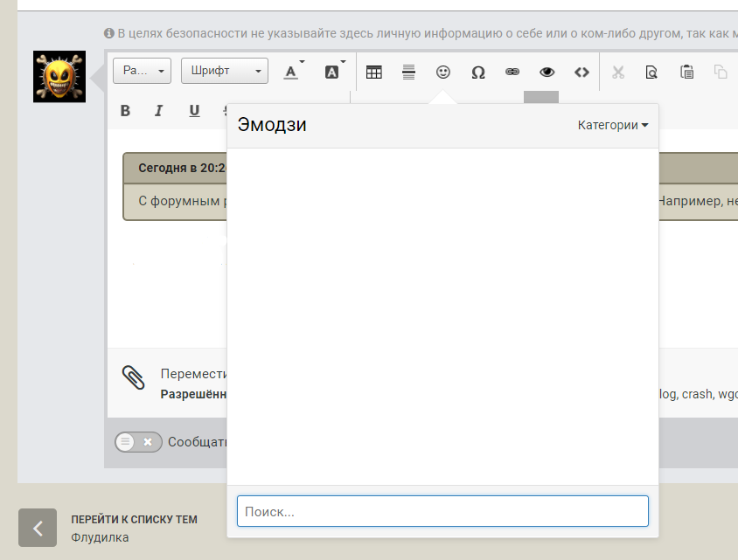This screenshot has height=560, width=738.
Task: Click the paste clipboard icon
Action: point(686,73)
